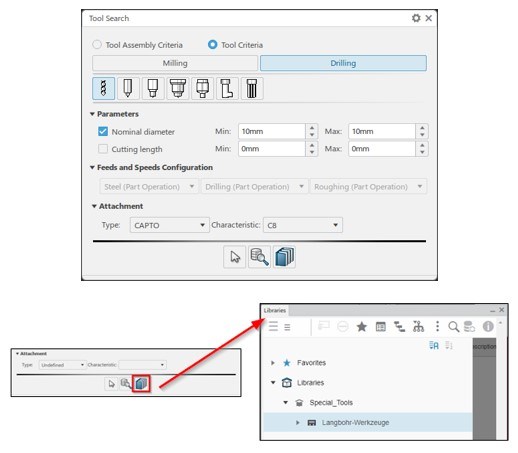The image size is (518, 453).
Task: Open the libraries icon at the bottom of Tool Search
Action: 284,257
